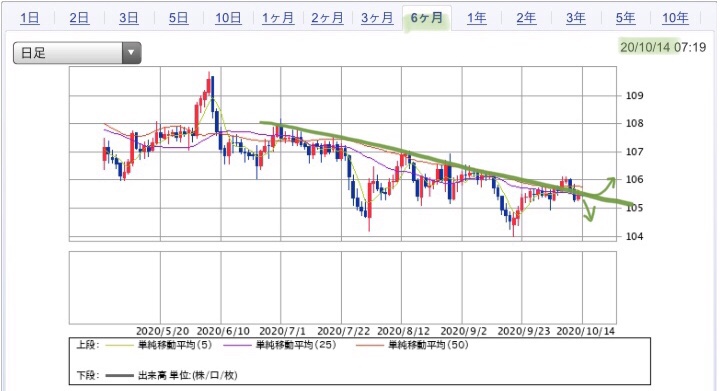Viewport: 723px width, 391px height.
Task: Click the 2020/6/10 peak candlestick
Action: pos(209,85)
